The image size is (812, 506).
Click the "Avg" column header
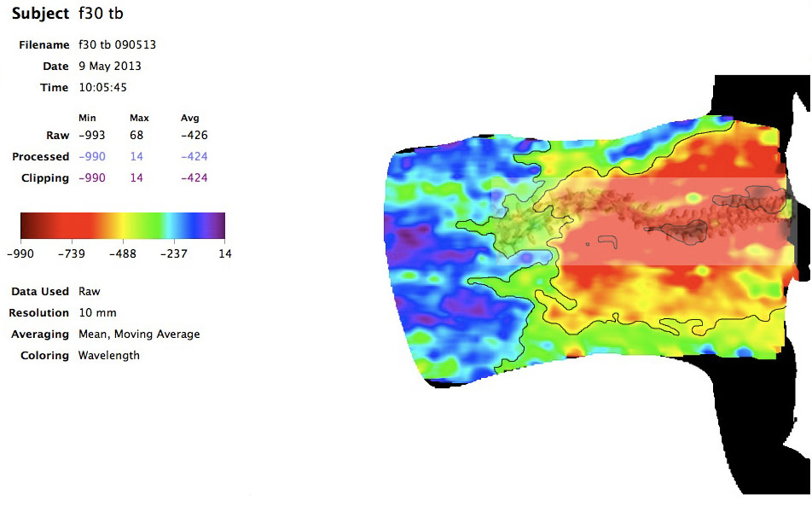(189, 118)
